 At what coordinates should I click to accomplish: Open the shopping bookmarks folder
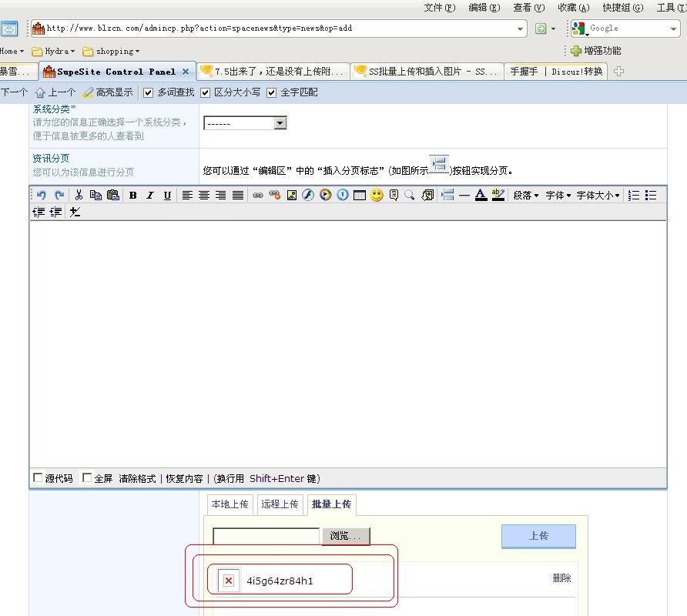[x=111, y=52]
